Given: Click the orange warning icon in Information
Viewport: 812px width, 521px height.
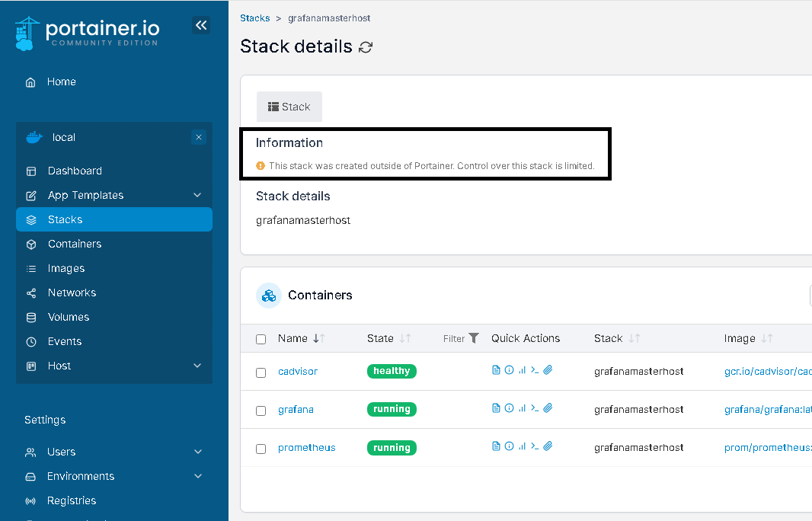Looking at the screenshot, I should [261, 166].
